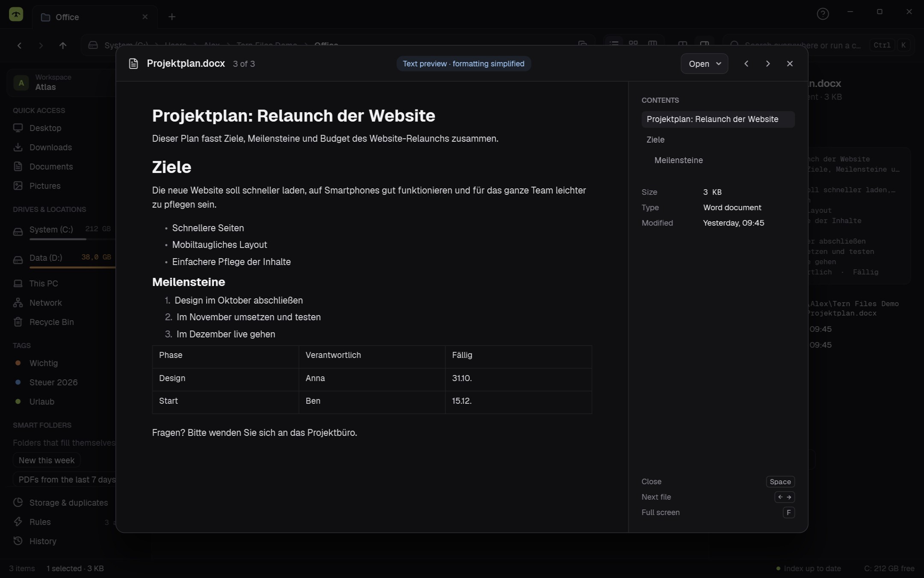This screenshot has height=578, width=924.
Task: Click 'Index up to date' status indicator
Action: pyautogui.click(x=808, y=569)
